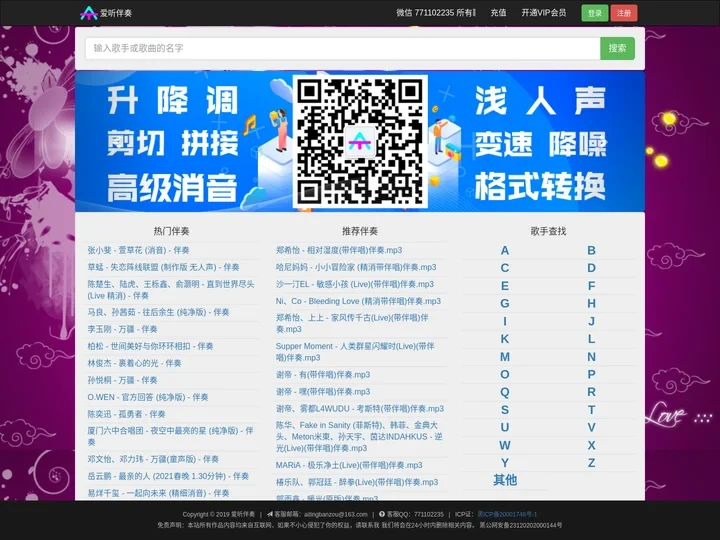
Task: Click the 微信 771102235 header item
Action: [436, 13]
